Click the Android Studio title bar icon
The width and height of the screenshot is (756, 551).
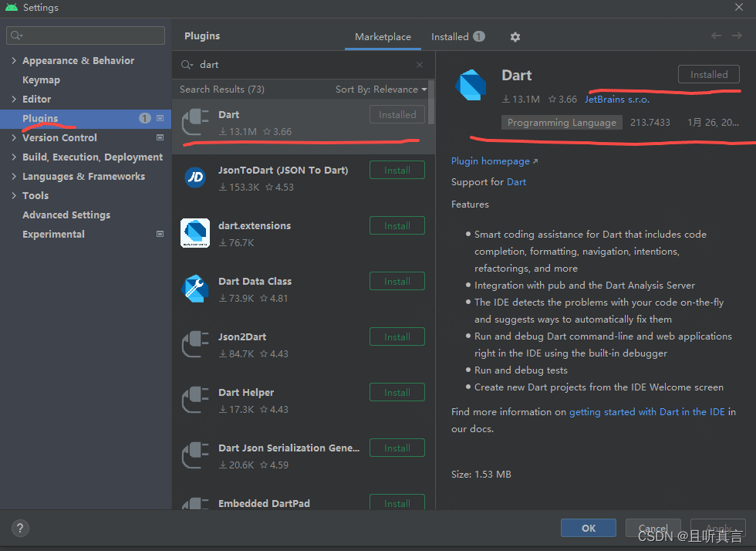coord(11,7)
